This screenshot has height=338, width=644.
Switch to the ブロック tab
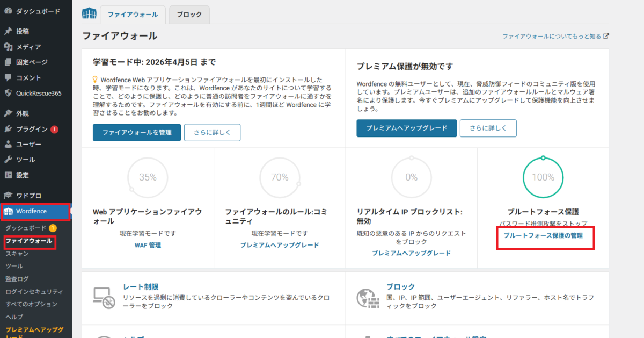(189, 15)
